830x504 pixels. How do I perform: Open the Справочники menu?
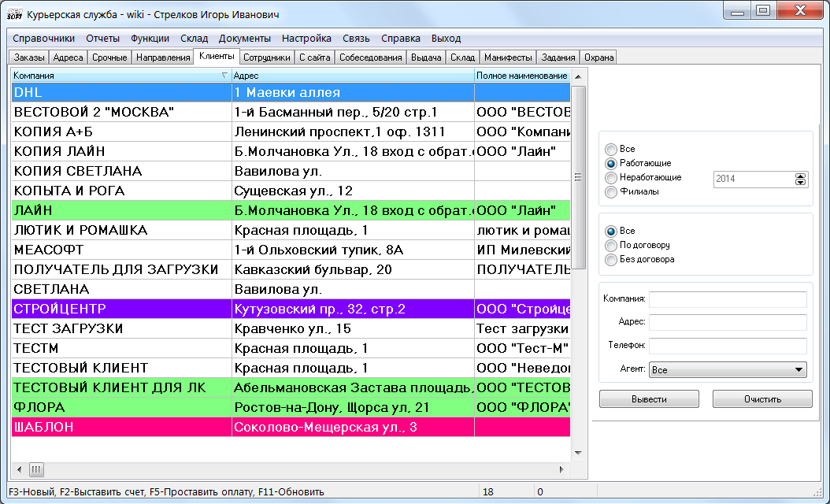pos(44,38)
